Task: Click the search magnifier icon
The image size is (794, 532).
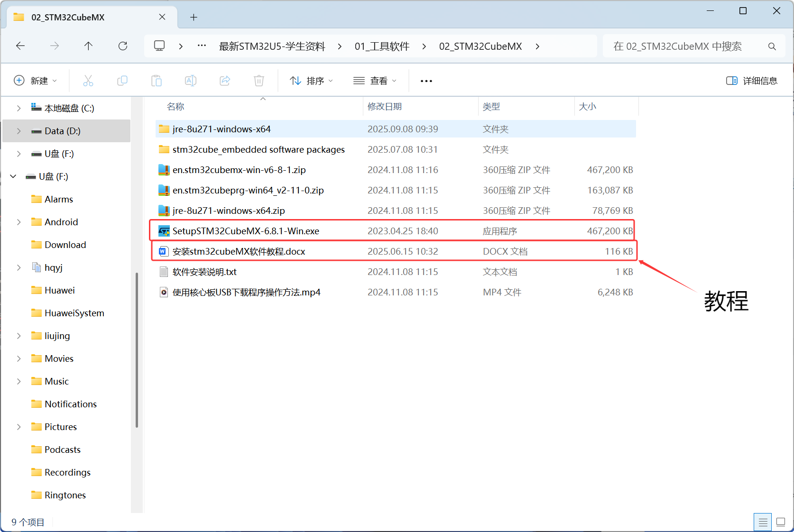Action: tap(772, 46)
